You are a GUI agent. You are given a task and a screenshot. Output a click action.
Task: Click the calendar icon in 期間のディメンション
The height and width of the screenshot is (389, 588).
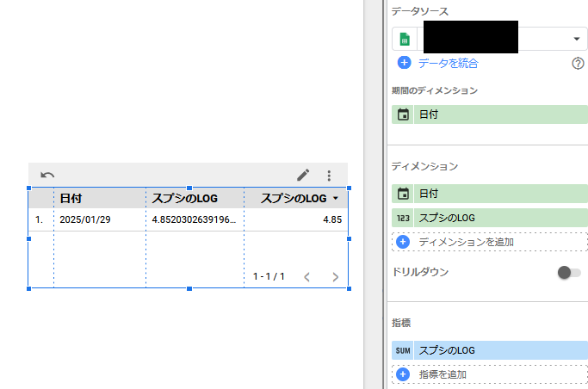point(403,114)
